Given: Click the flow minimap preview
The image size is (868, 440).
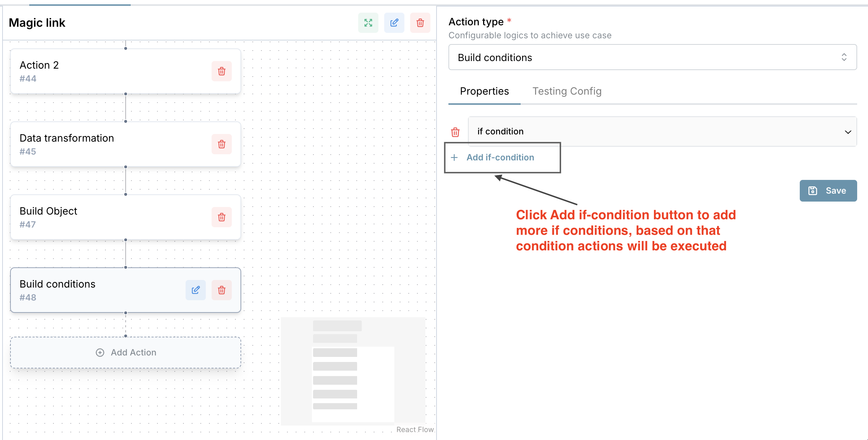Looking at the screenshot, I should pyautogui.click(x=353, y=371).
